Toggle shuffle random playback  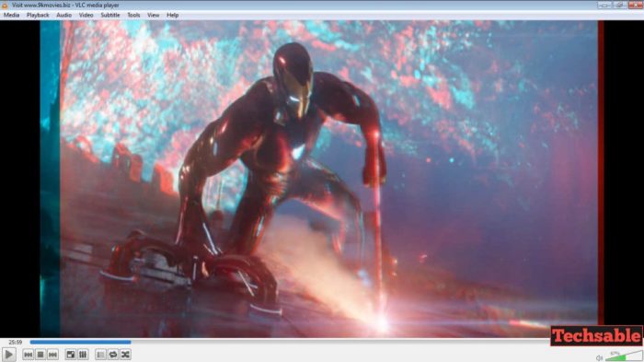click(x=125, y=355)
